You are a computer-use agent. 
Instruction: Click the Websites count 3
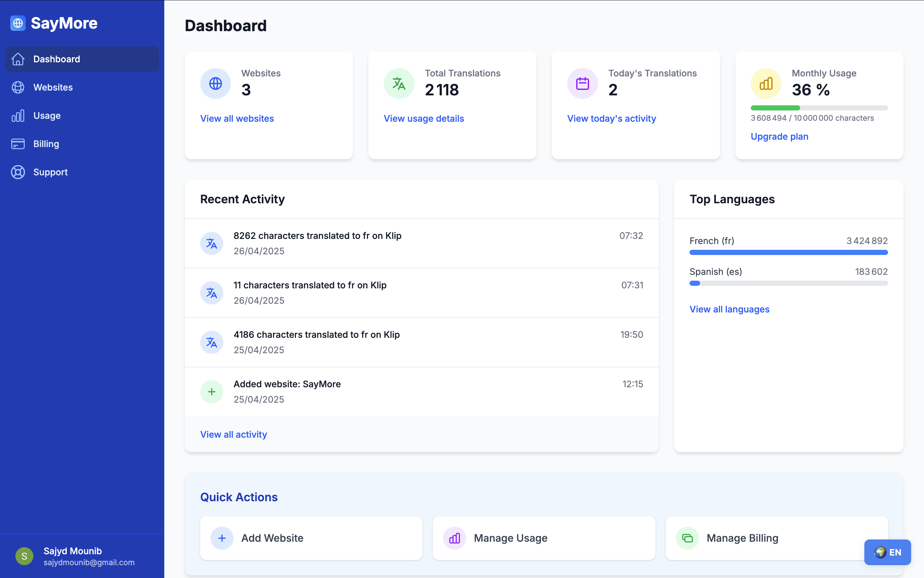click(246, 90)
